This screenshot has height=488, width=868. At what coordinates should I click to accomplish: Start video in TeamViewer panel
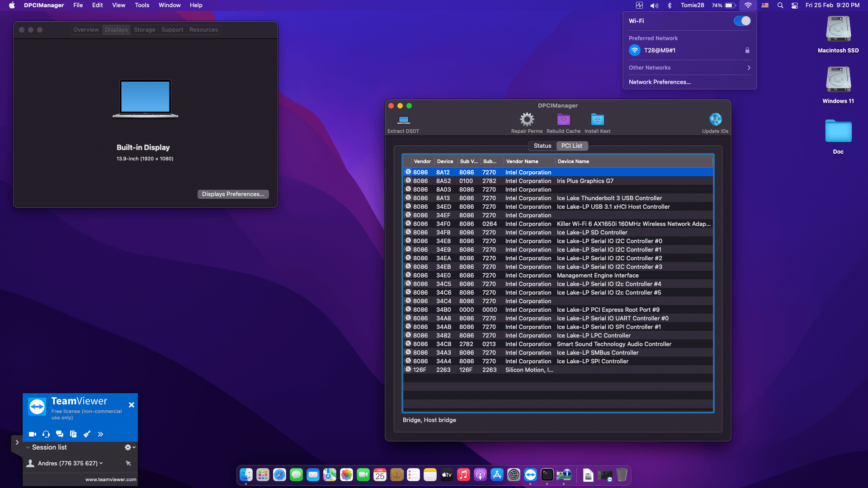[33, 434]
